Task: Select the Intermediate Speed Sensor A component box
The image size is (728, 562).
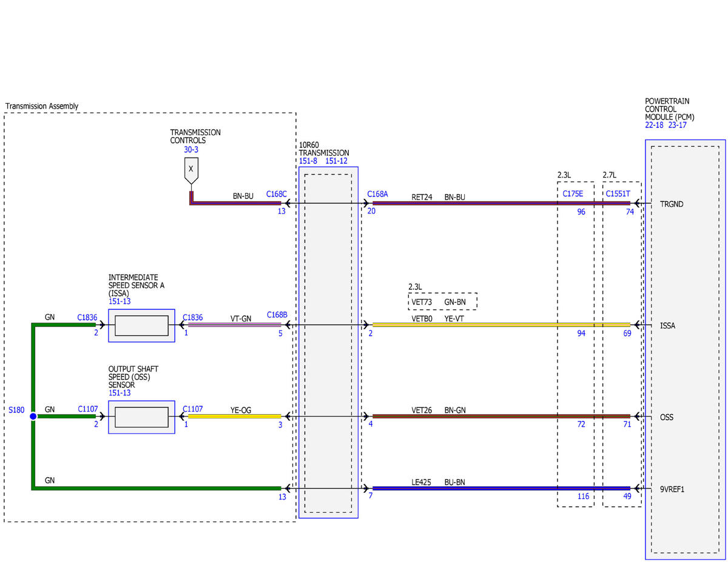Action: pos(141,326)
